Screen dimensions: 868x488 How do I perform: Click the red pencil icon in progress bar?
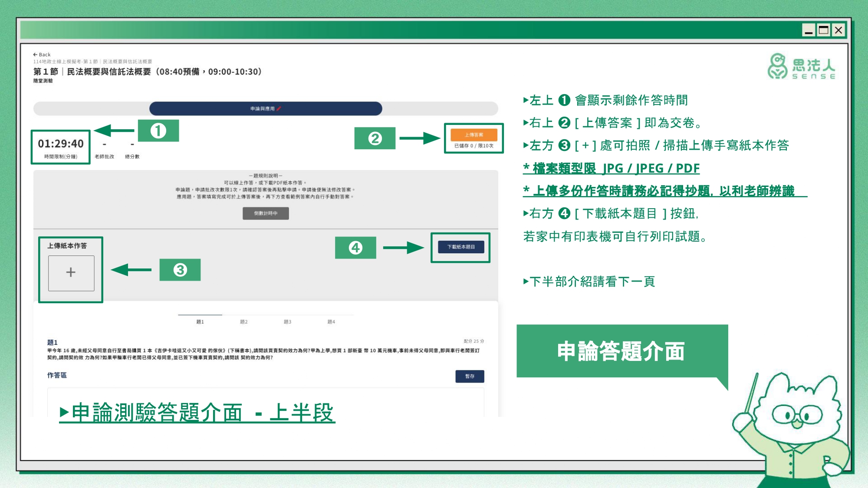pyautogui.click(x=279, y=108)
